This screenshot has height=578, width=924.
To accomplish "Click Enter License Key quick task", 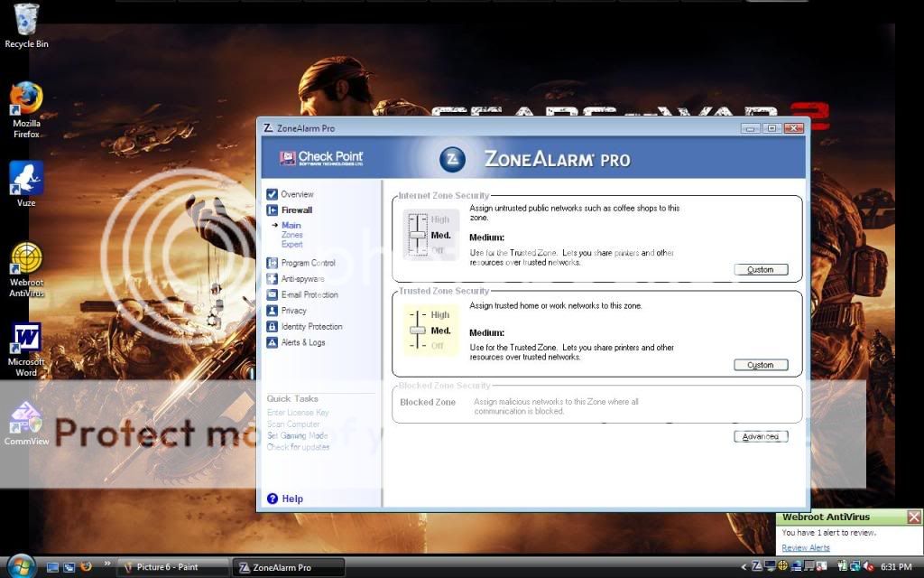I will tap(298, 412).
